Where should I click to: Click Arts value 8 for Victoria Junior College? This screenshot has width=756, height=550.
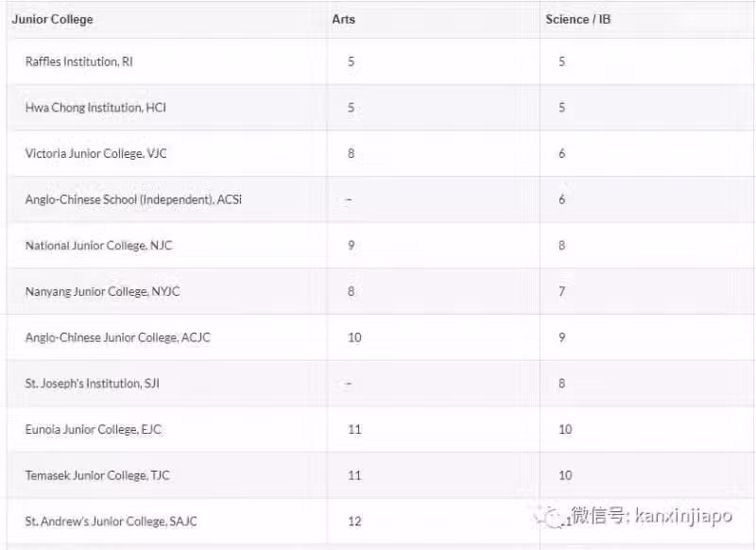351,153
